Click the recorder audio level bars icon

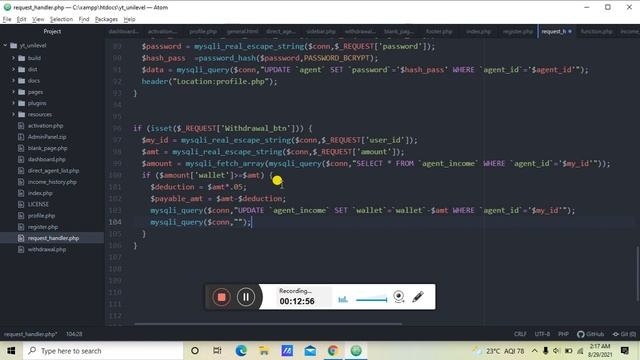click(343, 300)
